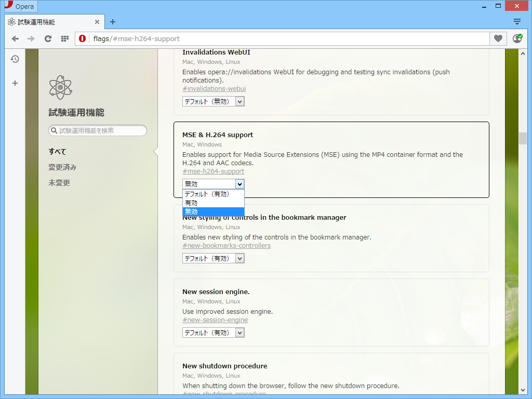Click the sidebar plus icon
Image resolution: width=532 pixels, height=399 pixels.
[15, 83]
